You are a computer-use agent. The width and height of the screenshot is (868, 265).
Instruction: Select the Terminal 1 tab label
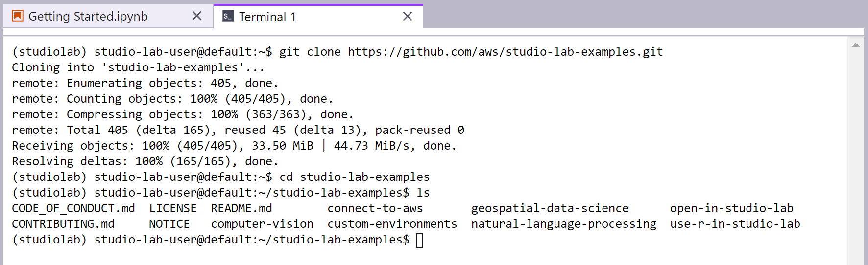click(x=267, y=17)
